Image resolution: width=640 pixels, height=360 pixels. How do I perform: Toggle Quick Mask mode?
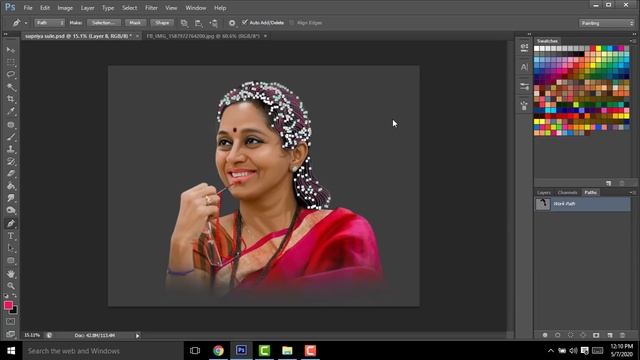11,322
